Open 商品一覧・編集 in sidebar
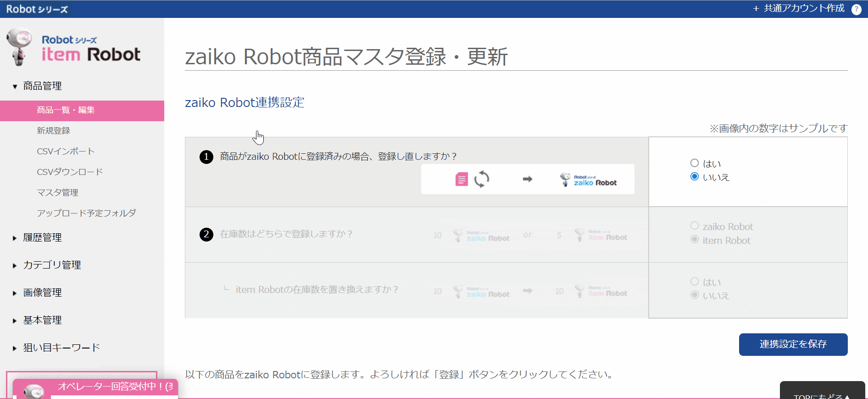This screenshot has height=399, width=868. click(x=82, y=111)
